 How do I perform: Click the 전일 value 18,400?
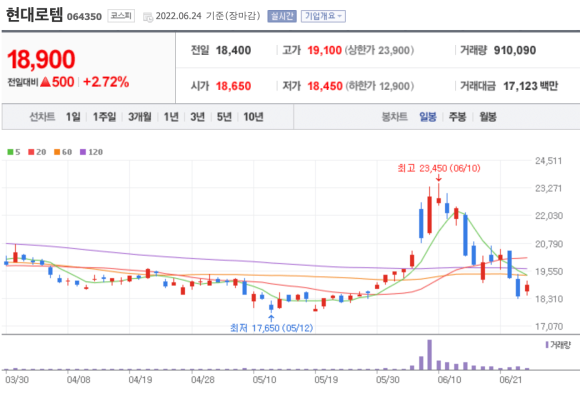tap(233, 50)
